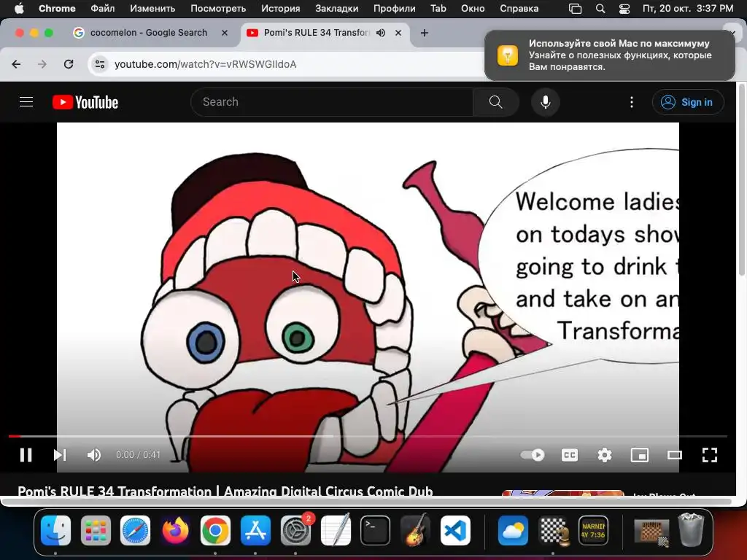Switch to miniplayer mode
The height and width of the screenshot is (560, 747).
pos(639,455)
